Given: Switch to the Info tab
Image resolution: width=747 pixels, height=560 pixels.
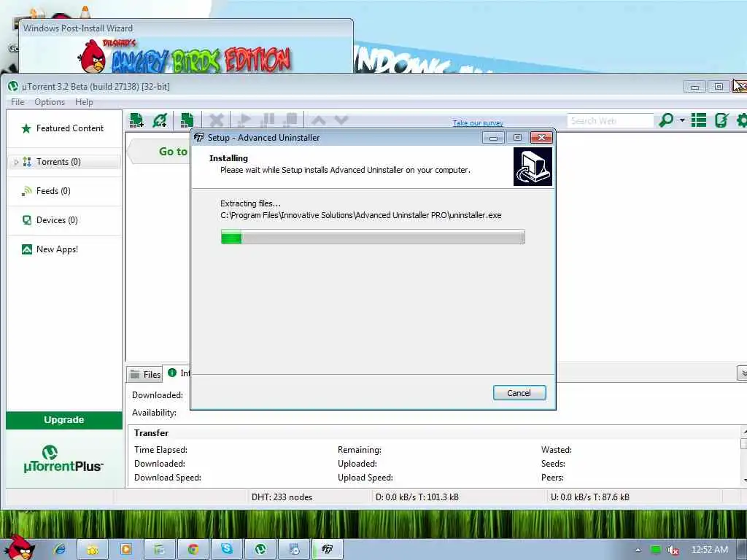Looking at the screenshot, I should (x=179, y=373).
